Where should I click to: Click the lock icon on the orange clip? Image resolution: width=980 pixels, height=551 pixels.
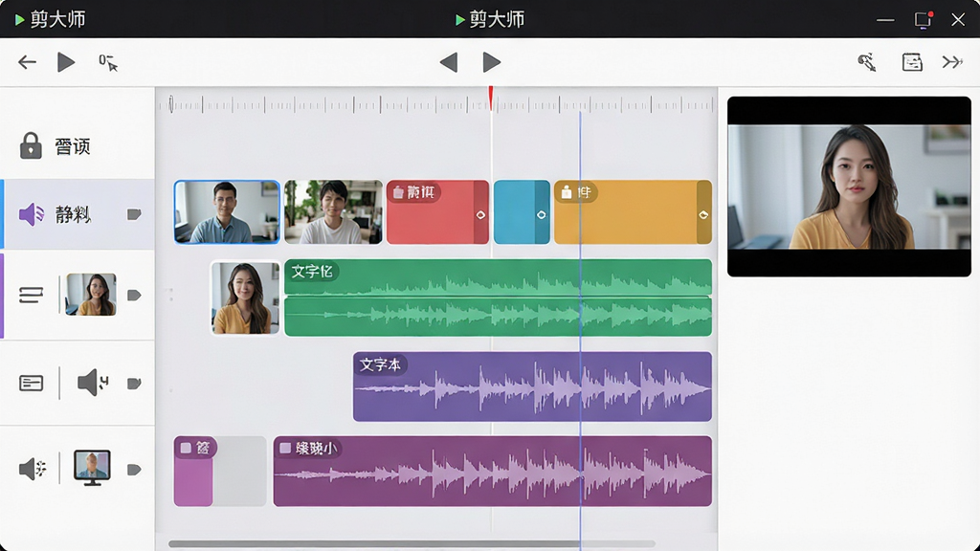[x=567, y=192]
